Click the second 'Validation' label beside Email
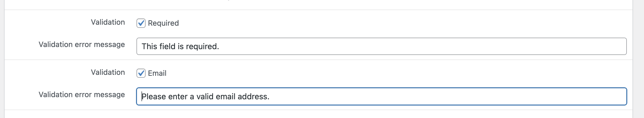Viewport: 644px width, 118px height. coord(108,72)
